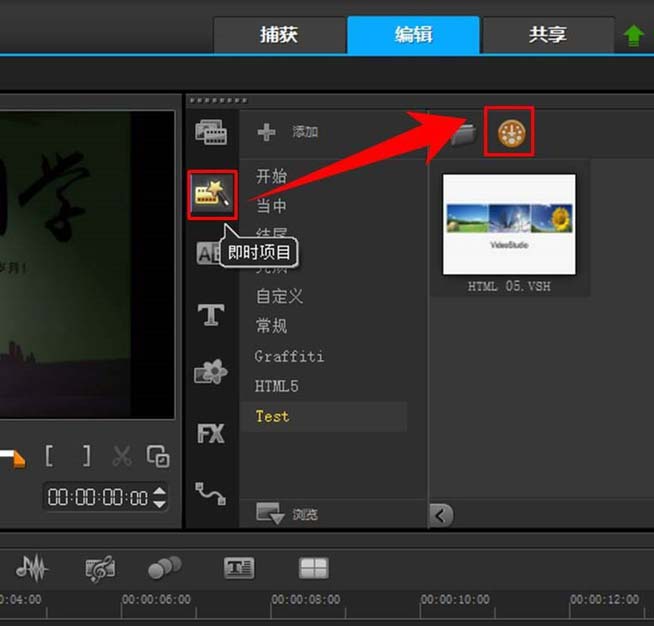Image resolution: width=654 pixels, height=626 pixels.
Task: Open the FX filter library
Action: click(211, 434)
